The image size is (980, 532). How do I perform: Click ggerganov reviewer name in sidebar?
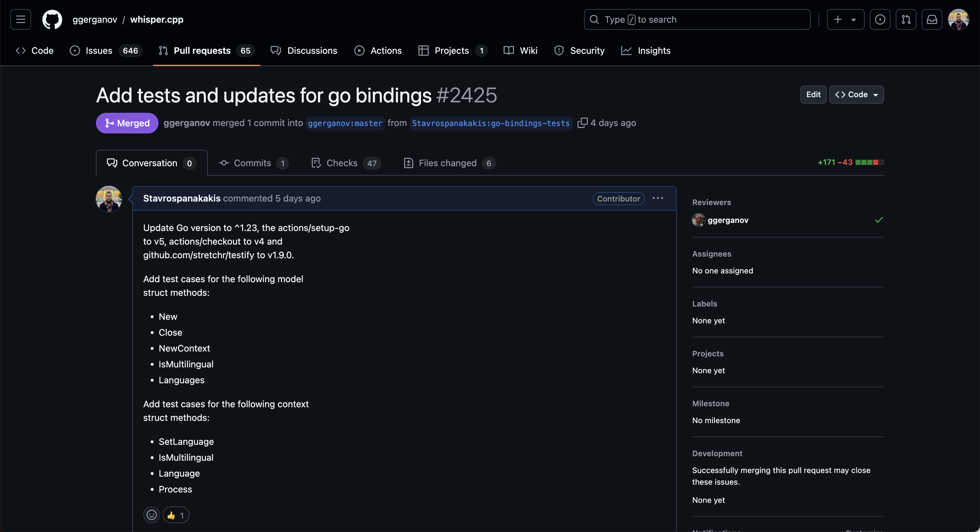728,220
